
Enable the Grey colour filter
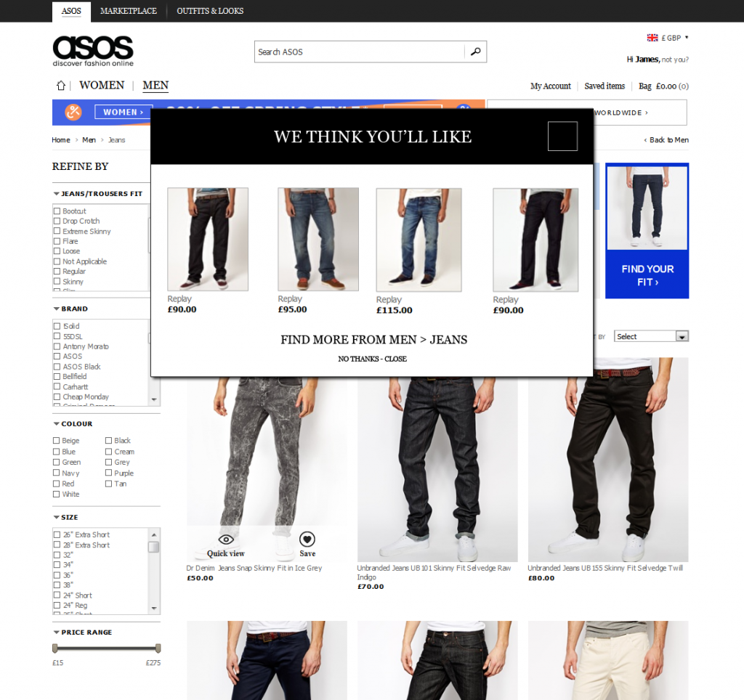coord(109,462)
